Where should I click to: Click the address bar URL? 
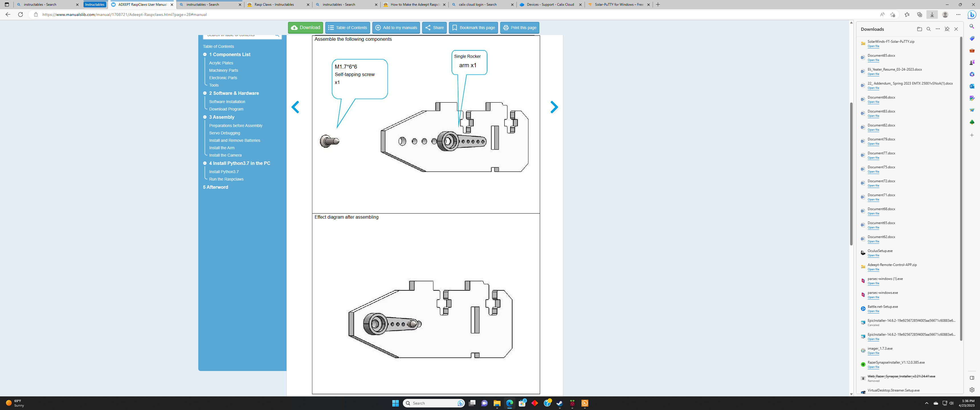124,15
